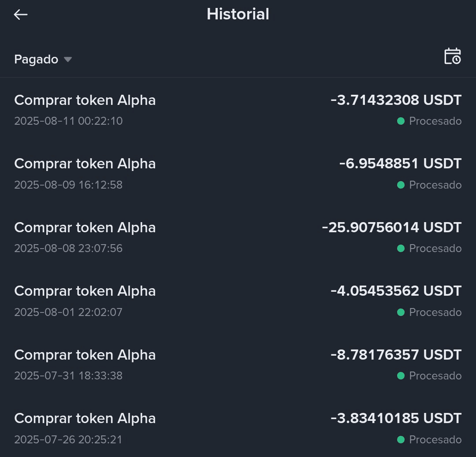
Task: Click the timestamp 2025-07-26 20:25:21
Action: pyautogui.click(x=68, y=439)
